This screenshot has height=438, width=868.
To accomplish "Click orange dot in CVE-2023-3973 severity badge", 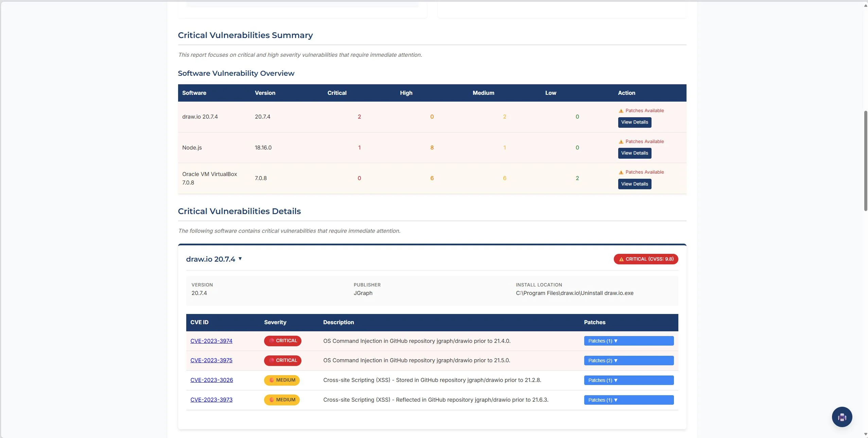I will coord(272,400).
